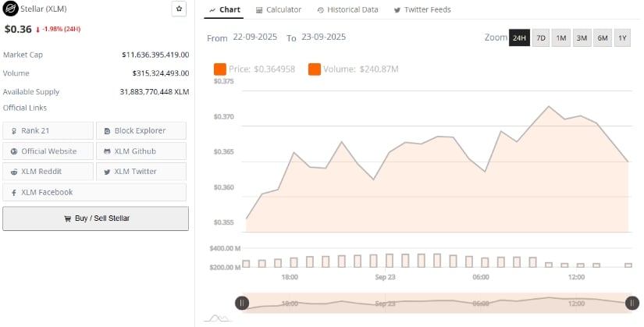Viewport: 644px width, 327px height.
Task: Click the From date field 22-09-2025
Action: pyautogui.click(x=255, y=37)
